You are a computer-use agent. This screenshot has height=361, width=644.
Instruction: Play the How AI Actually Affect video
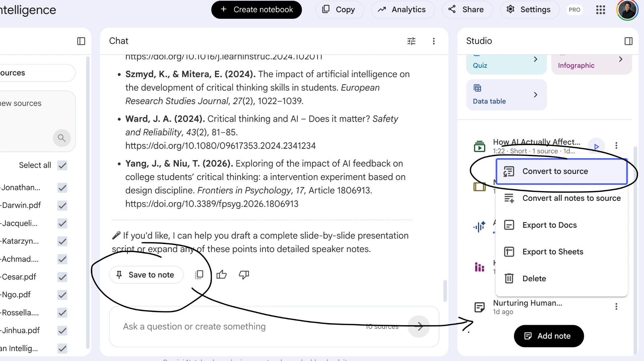(597, 146)
